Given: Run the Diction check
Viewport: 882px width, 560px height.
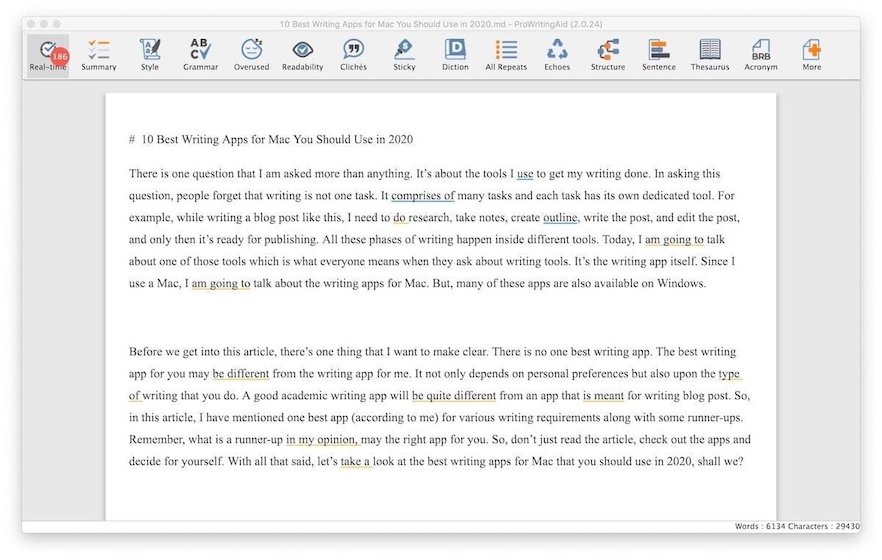Looking at the screenshot, I should (455, 54).
